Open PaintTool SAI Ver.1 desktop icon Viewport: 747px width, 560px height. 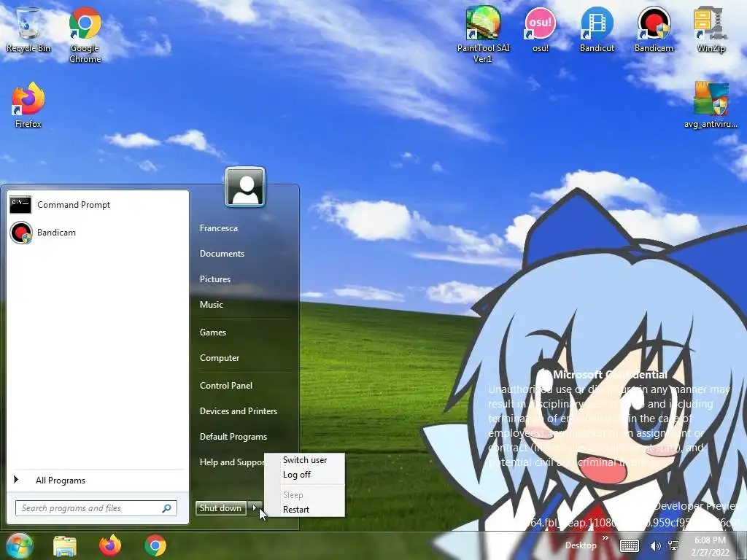[483, 34]
